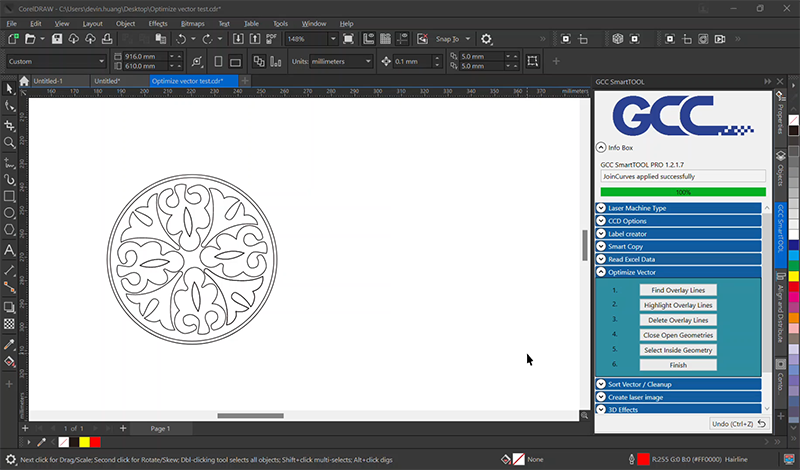Open the Units dropdown
Screen dimensions: 800x470
tap(340, 61)
